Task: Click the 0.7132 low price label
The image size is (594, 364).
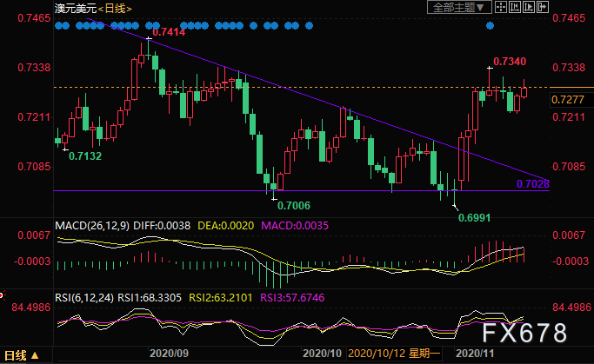Action: click(x=85, y=156)
